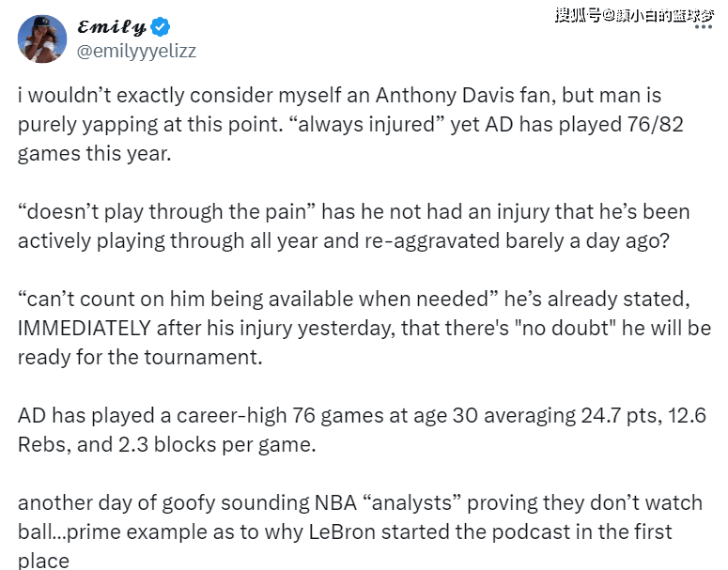The image size is (728, 570).
Task: Click "ready for the tournament." line
Action: coord(140,358)
